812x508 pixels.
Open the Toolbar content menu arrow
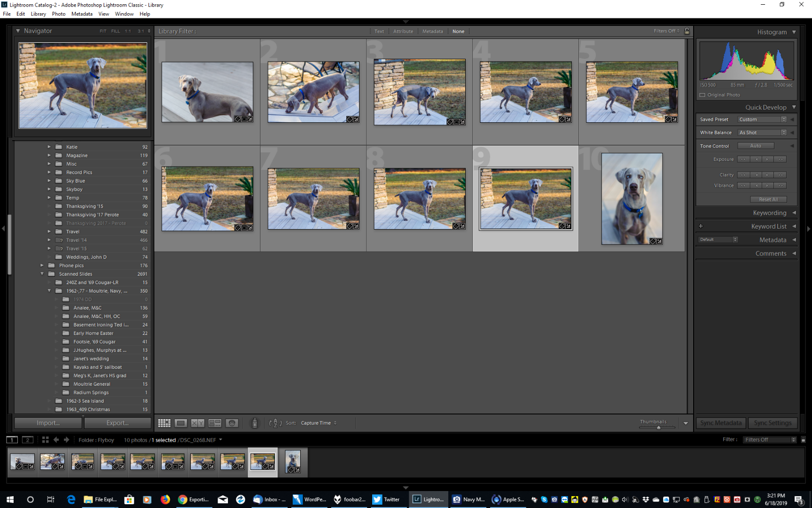[686, 423]
